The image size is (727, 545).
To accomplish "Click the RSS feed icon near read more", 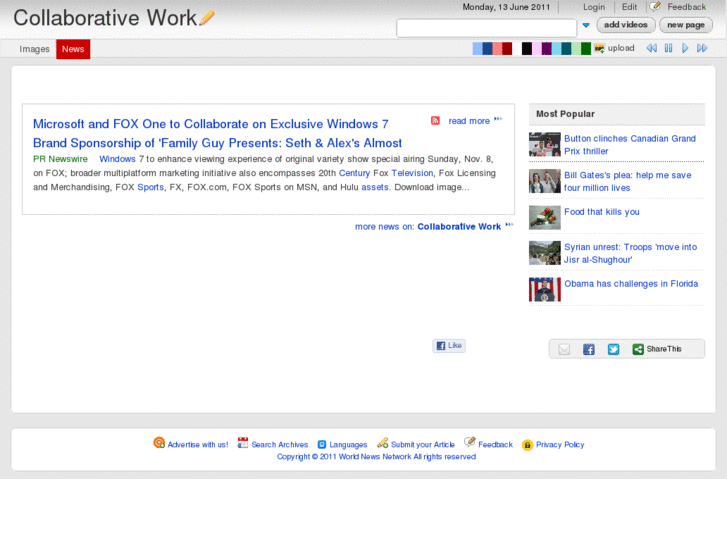I will (435, 121).
